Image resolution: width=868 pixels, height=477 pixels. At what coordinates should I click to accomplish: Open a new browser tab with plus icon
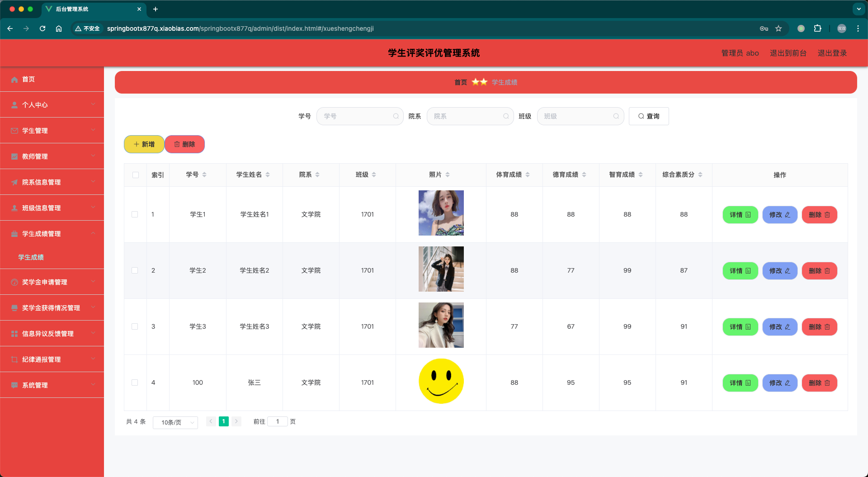[156, 9]
